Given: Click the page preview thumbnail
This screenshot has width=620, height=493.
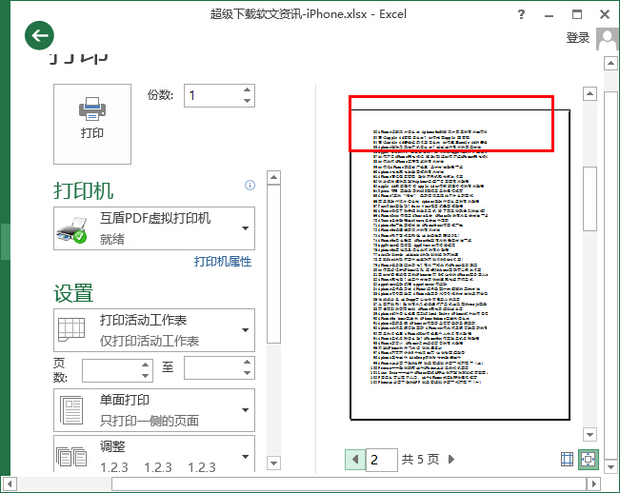Looking at the screenshot, I should 460,264.
